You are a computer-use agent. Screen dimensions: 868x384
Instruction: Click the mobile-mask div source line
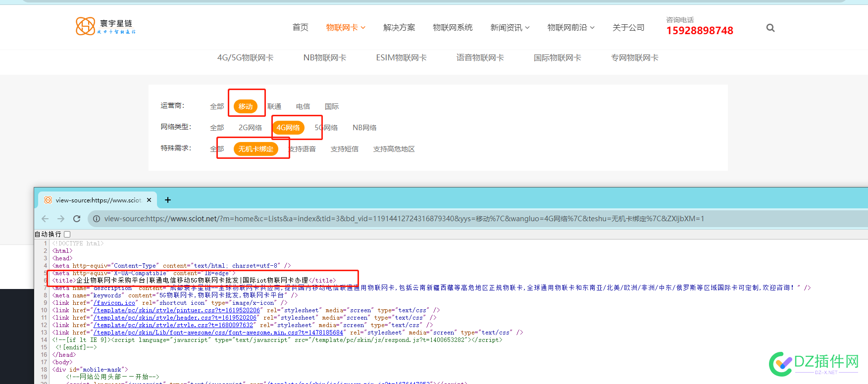(90, 370)
